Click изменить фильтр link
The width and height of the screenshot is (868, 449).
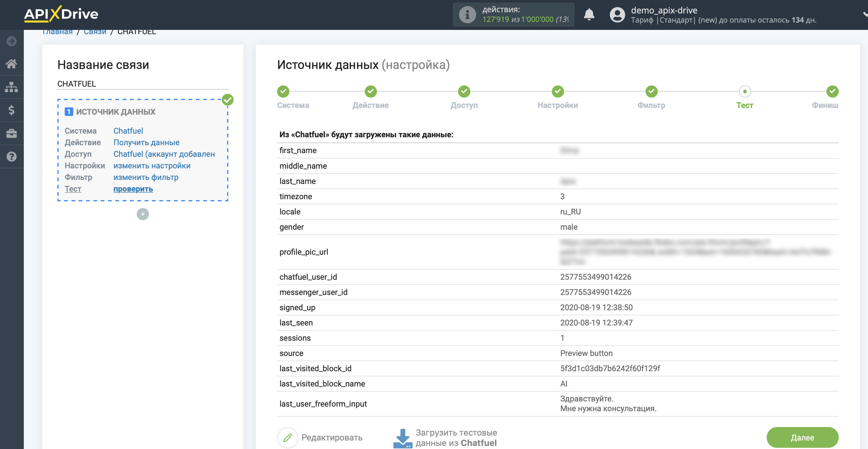[146, 177]
